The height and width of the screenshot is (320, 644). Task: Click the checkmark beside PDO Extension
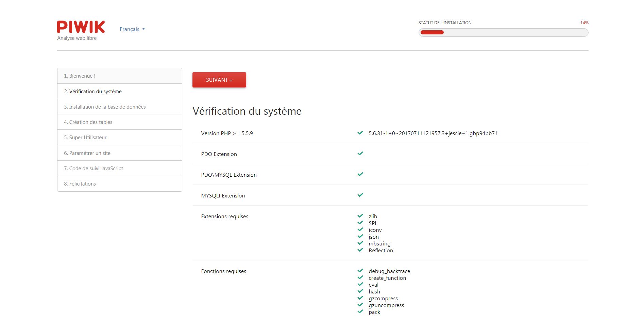(360, 154)
